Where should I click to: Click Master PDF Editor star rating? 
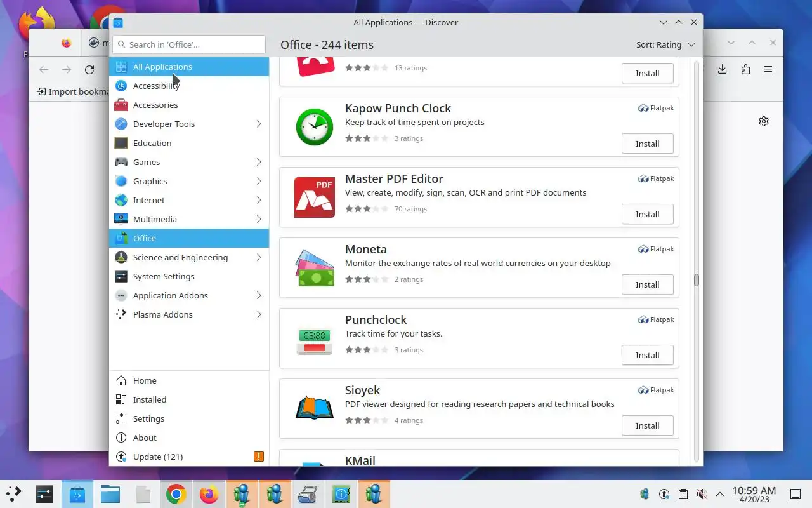pos(367,209)
